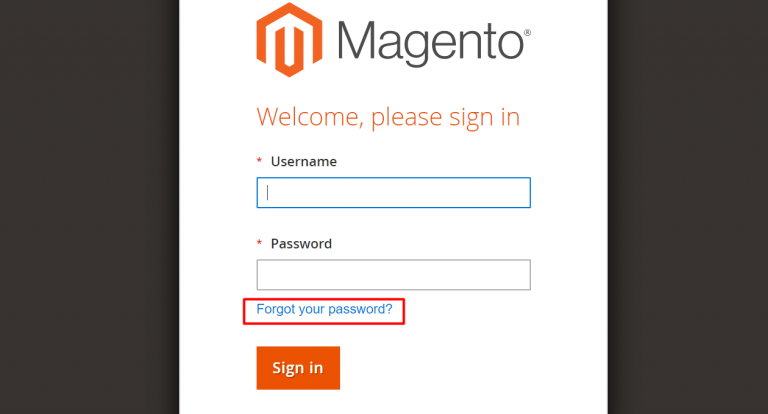Click the red outline around forgot link

click(x=324, y=299)
